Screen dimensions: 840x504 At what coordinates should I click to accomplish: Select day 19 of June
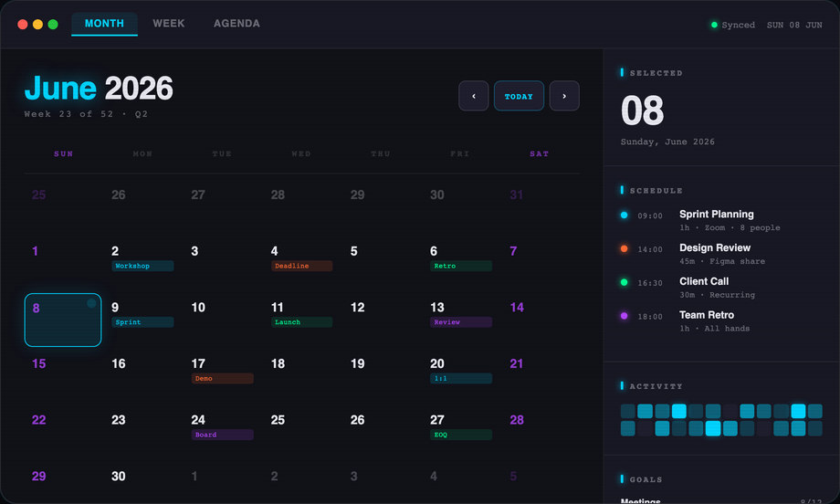(357, 363)
